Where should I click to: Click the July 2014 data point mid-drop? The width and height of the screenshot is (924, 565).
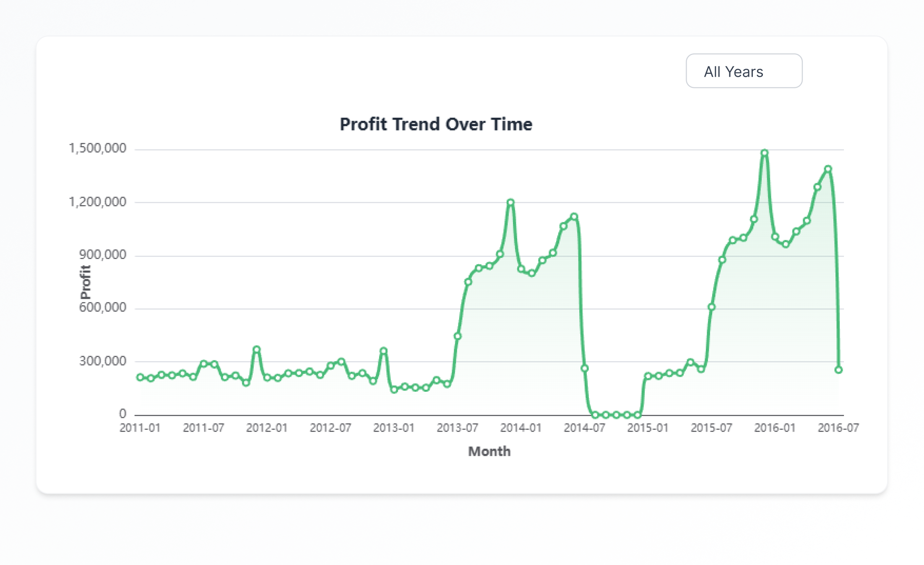[584, 368]
